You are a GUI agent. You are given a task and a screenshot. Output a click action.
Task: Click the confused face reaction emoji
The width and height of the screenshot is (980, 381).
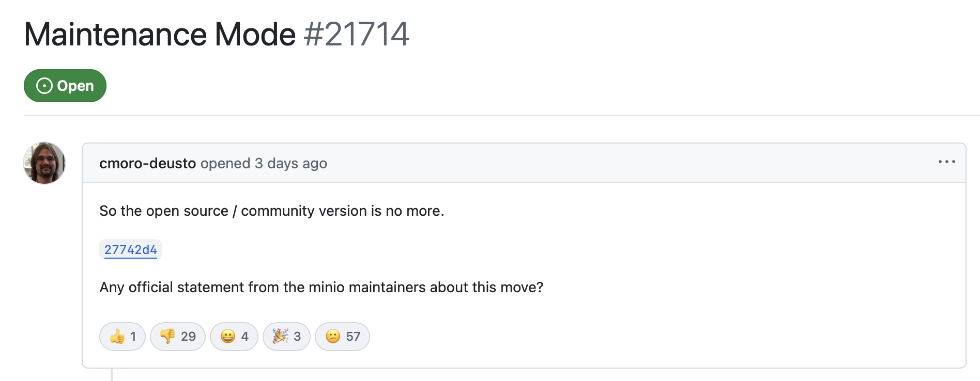[333, 336]
